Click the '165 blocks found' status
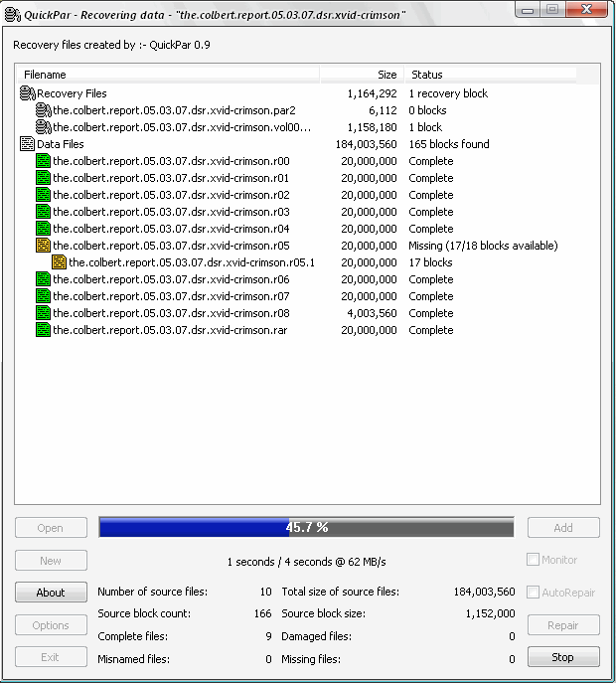 pos(449,144)
